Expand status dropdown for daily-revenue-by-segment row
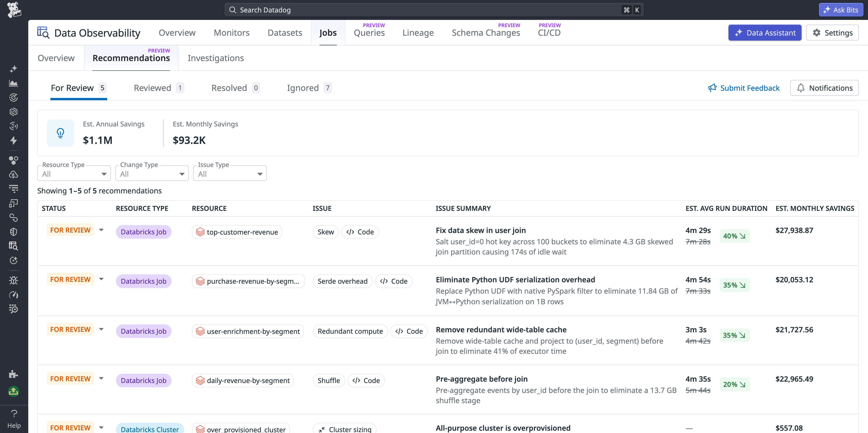Image resolution: width=868 pixels, height=433 pixels. [x=101, y=378]
